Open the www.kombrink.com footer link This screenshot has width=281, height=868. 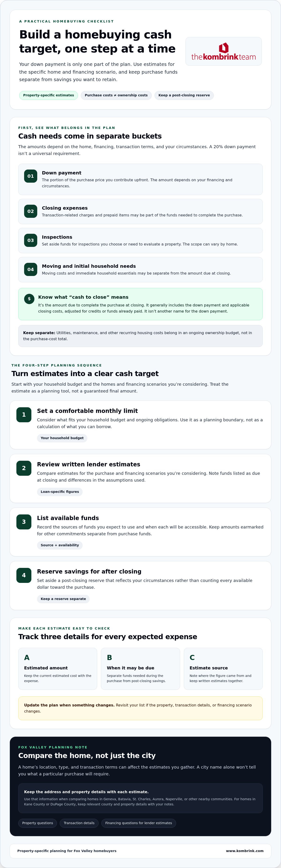click(245, 851)
